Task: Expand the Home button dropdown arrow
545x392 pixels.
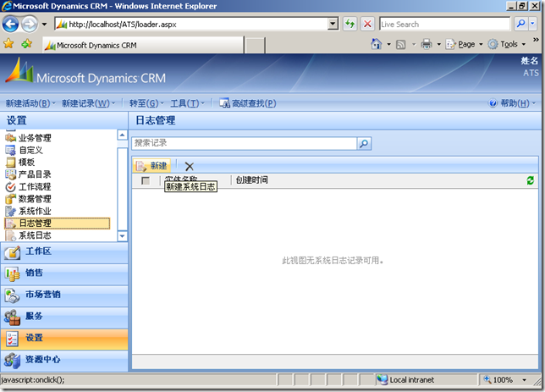Action: pos(389,45)
